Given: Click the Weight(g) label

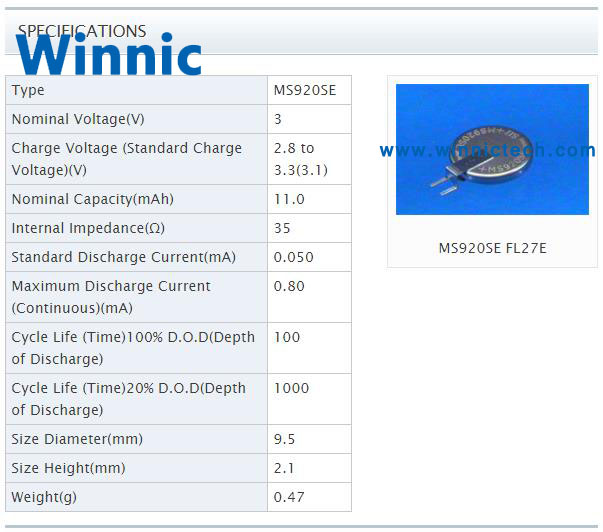Looking at the screenshot, I should [x=44, y=497].
